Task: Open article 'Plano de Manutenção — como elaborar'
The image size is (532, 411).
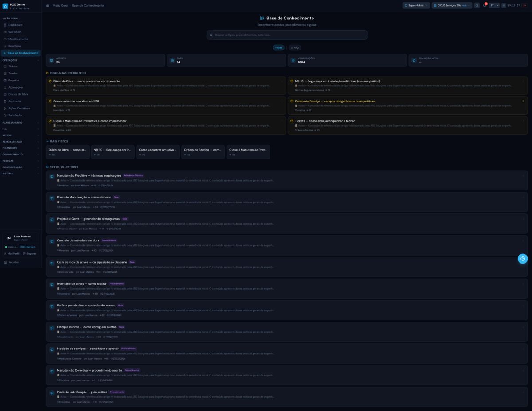Action: 287,202
